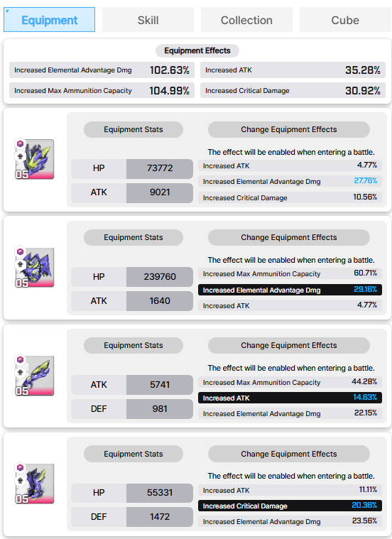Select the arm gear equipment icon
The height and width of the screenshot is (539, 392).
(x=34, y=376)
